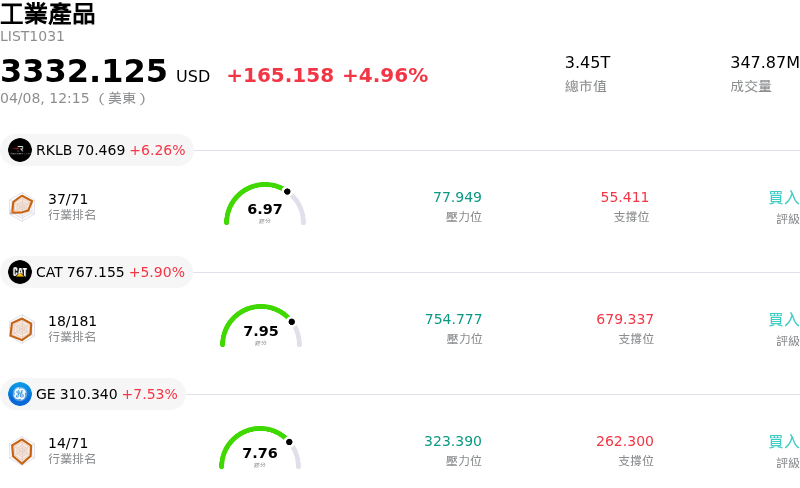Click RKLB resistance level 77.949
The width and height of the screenshot is (800, 488).
(x=457, y=197)
